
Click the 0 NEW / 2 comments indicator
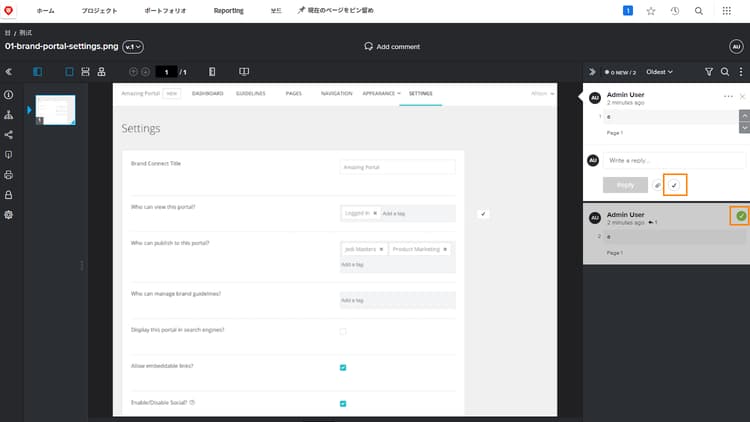[620, 72]
